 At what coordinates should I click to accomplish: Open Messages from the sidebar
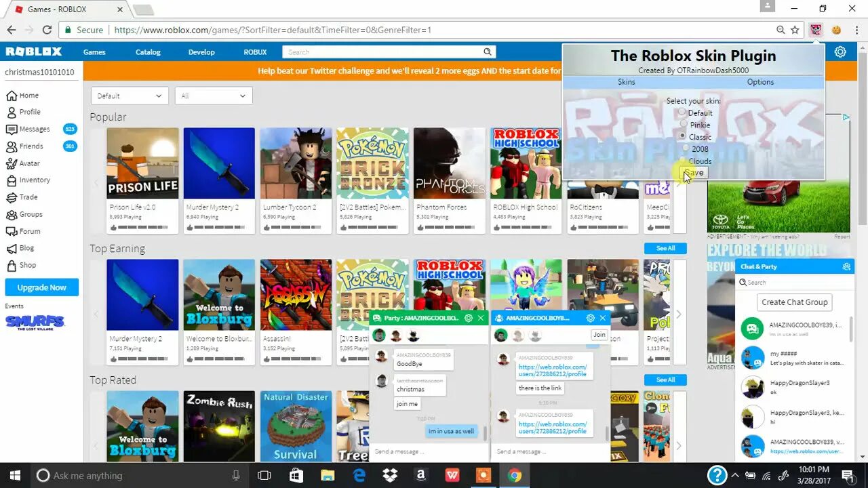[28, 129]
